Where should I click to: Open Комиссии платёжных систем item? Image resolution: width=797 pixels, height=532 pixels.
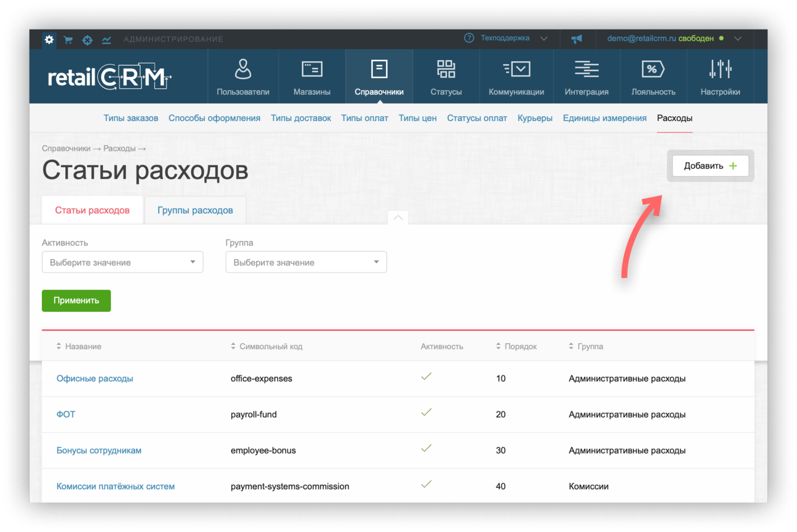click(116, 486)
